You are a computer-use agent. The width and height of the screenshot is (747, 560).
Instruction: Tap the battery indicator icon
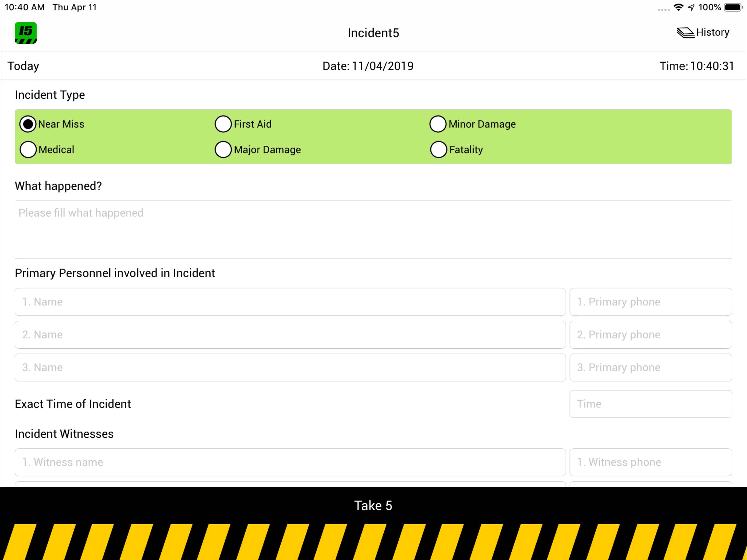(x=733, y=7)
